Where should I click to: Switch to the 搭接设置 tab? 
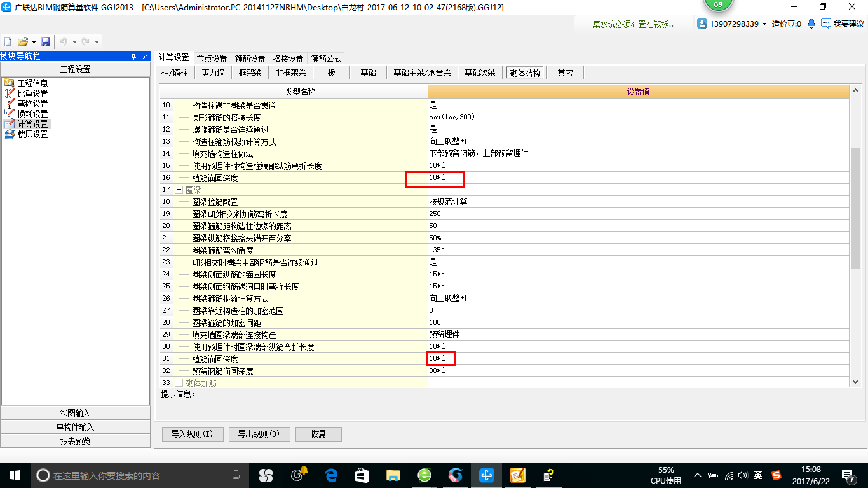pyautogui.click(x=288, y=58)
